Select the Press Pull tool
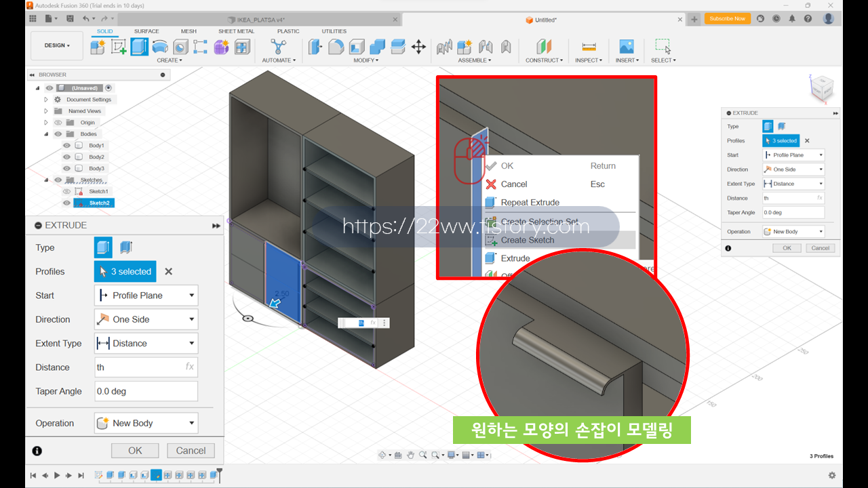This screenshot has width=868, height=488. [x=315, y=47]
